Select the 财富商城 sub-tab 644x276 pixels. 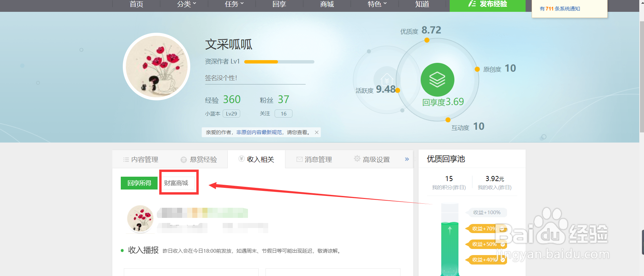176,183
